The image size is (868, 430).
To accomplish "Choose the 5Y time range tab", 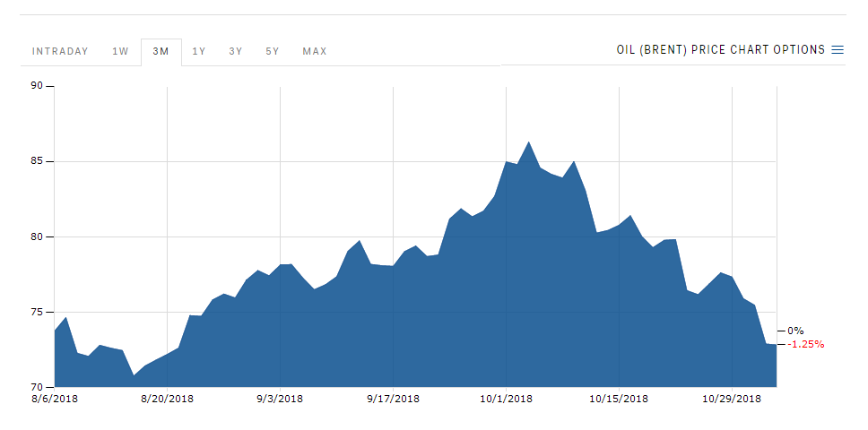I will (x=273, y=51).
